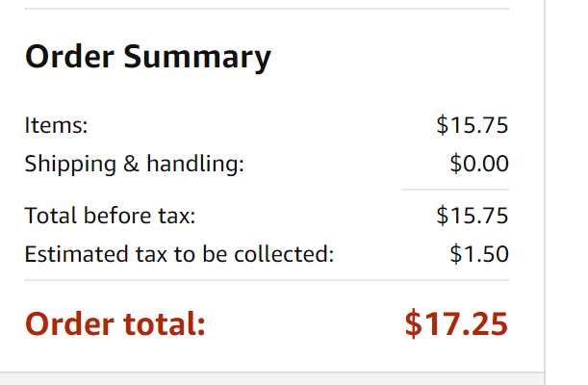Click the word collected in the tax row

[x=284, y=254]
